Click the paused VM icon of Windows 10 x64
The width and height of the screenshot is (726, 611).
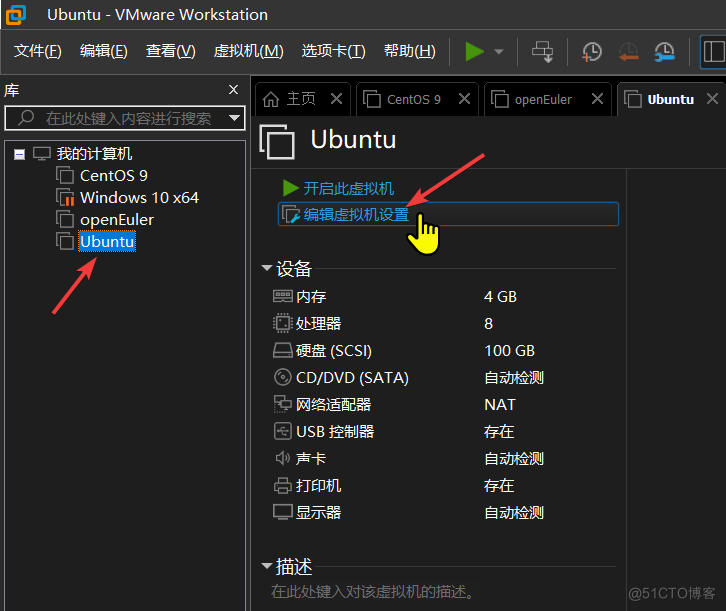[65, 197]
